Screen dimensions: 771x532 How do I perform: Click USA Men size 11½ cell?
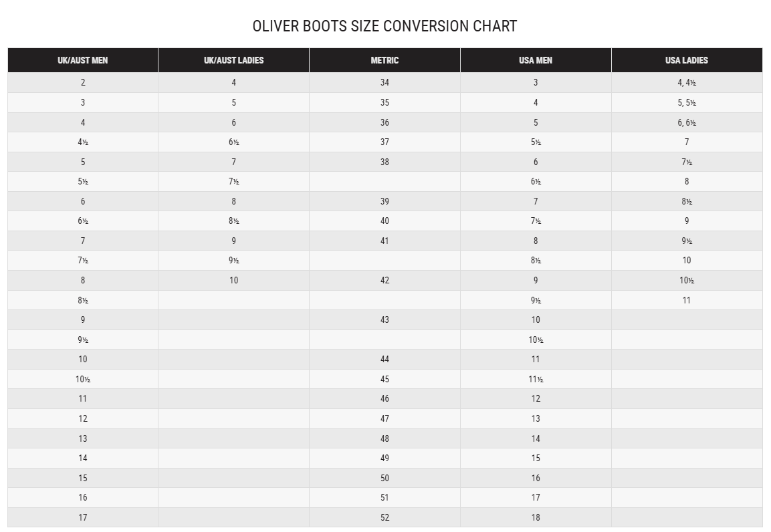(536, 379)
